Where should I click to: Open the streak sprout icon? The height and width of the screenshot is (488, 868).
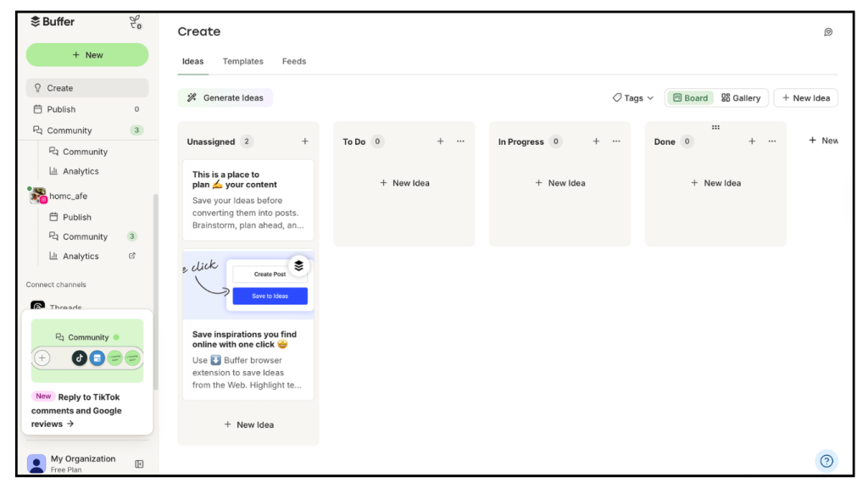pyautogui.click(x=135, y=22)
